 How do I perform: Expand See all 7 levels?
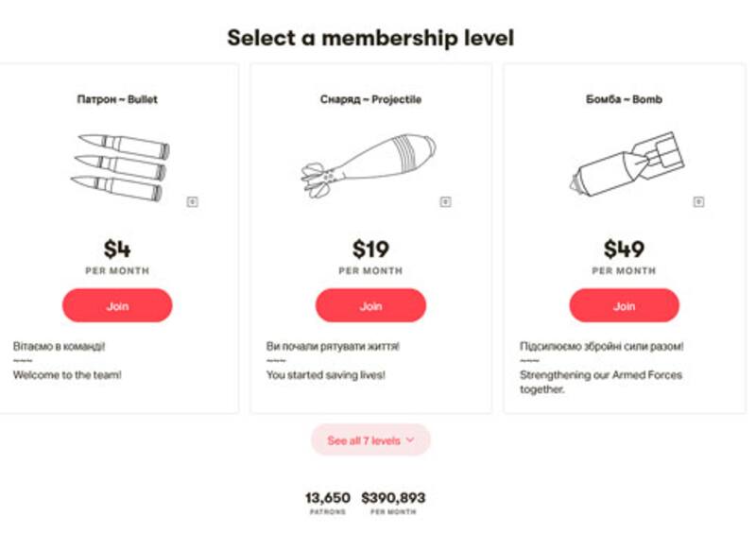pyautogui.click(x=364, y=440)
